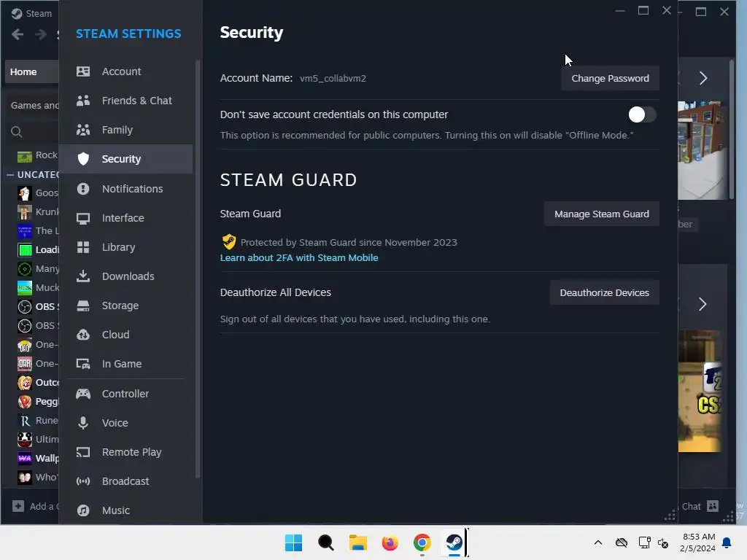Open Library settings section
This screenshot has width=747, height=560.
pos(126,247)
